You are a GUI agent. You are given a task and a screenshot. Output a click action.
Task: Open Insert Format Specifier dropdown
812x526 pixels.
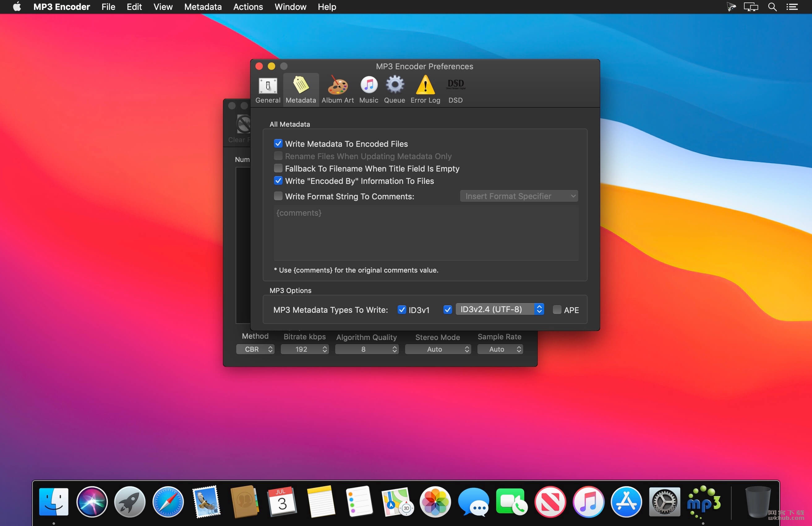click(x=519, y=196)
